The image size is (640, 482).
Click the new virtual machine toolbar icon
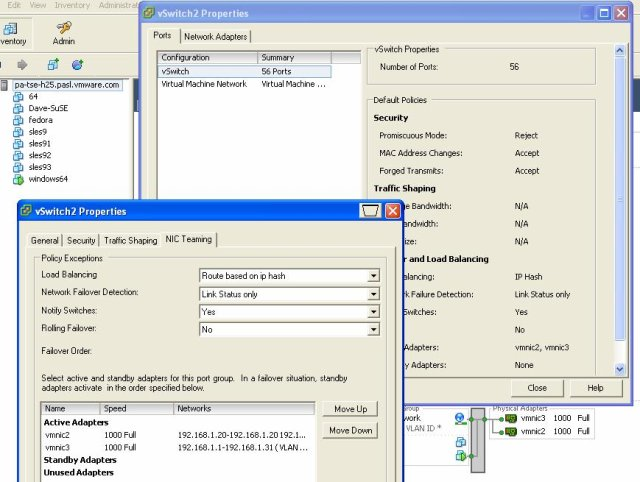coord(53,64)
